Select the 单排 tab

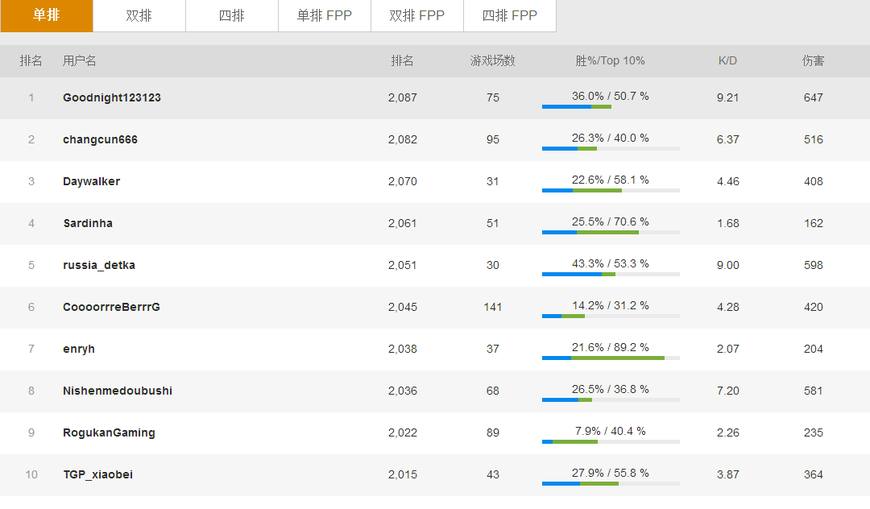[x=46, y=15]
